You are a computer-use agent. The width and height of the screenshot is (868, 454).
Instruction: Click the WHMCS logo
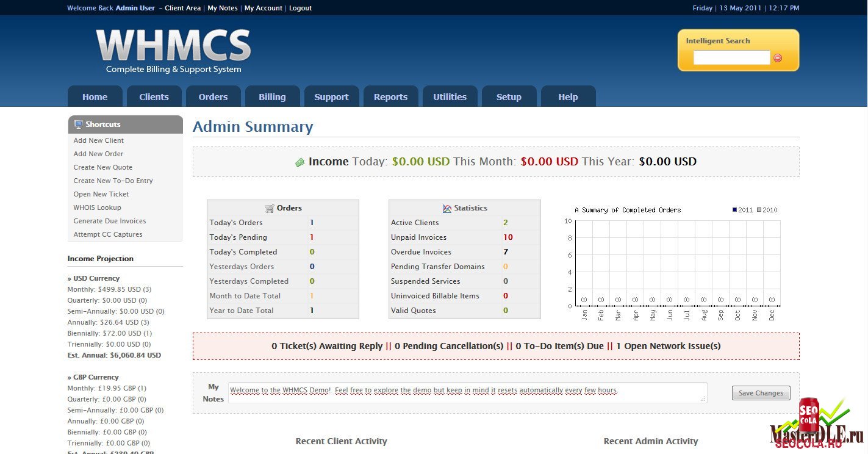173,51
